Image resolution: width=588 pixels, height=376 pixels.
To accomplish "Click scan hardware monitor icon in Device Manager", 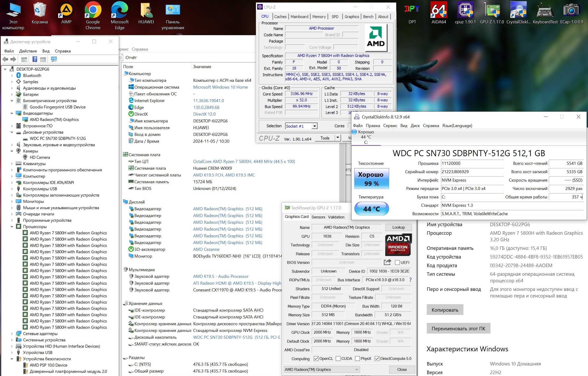I will 54,59.
